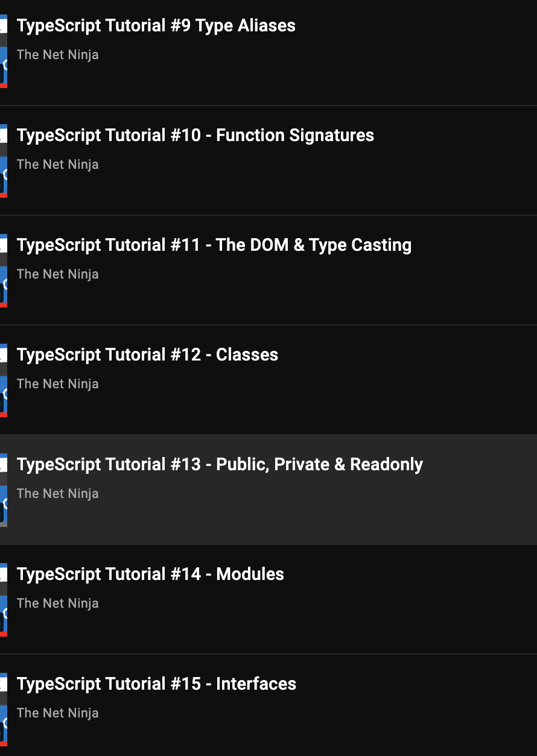Visit The Net Ninja channel under Modules video
Screen dimensions: 537x756
click(x=57, y=603)
